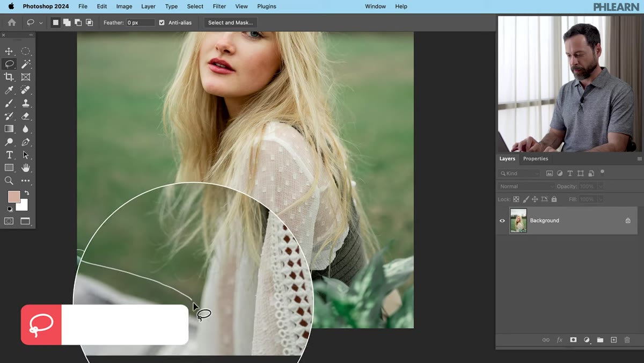Select the Crop tool

[9, 77]
